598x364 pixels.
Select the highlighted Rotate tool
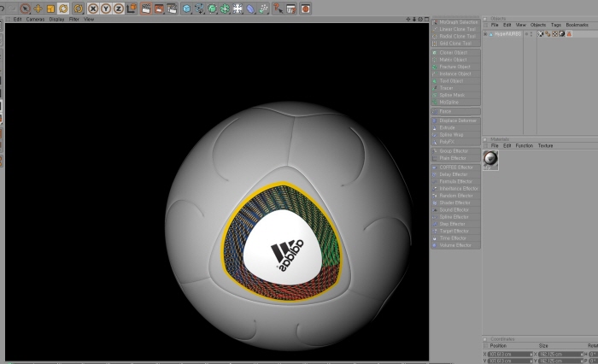(x=63, y=9)
